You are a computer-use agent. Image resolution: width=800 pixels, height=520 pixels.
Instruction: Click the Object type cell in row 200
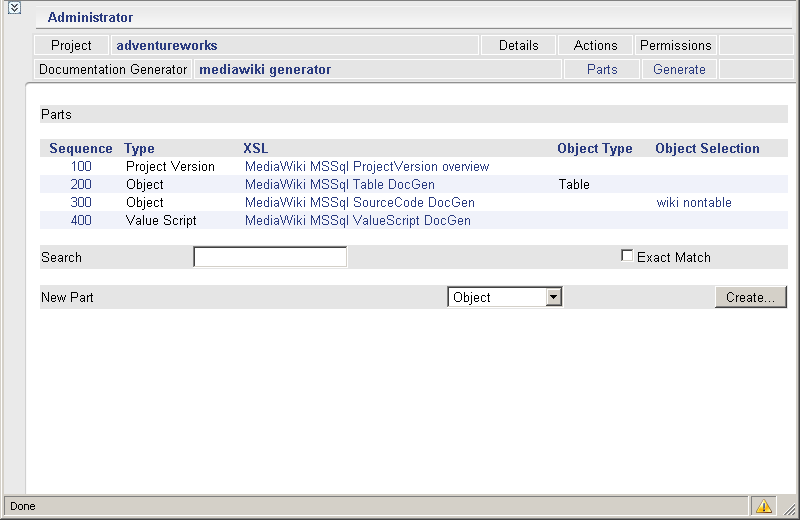point(145,184)
